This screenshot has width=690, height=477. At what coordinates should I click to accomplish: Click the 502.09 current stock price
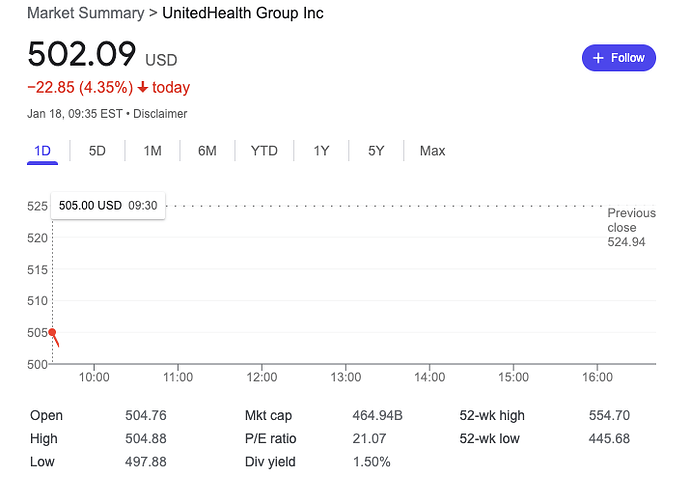pyautogui.click(x=82, y=54)
